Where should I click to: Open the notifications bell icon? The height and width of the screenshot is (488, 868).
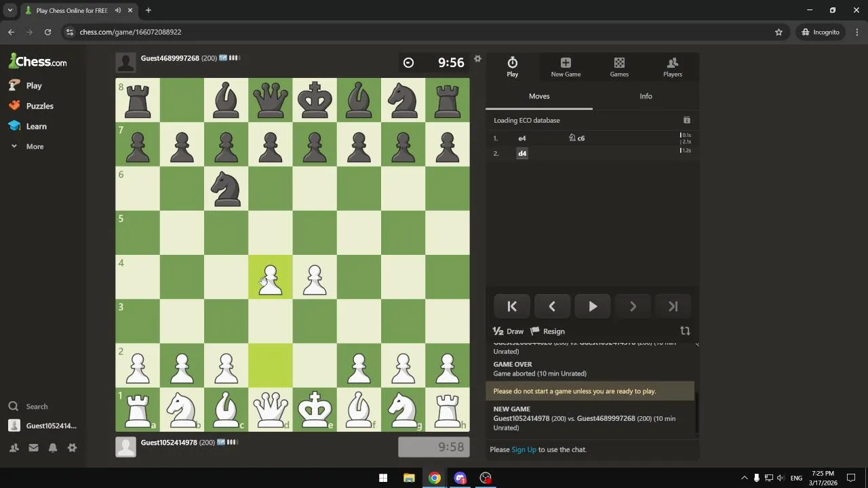point(52,447)
